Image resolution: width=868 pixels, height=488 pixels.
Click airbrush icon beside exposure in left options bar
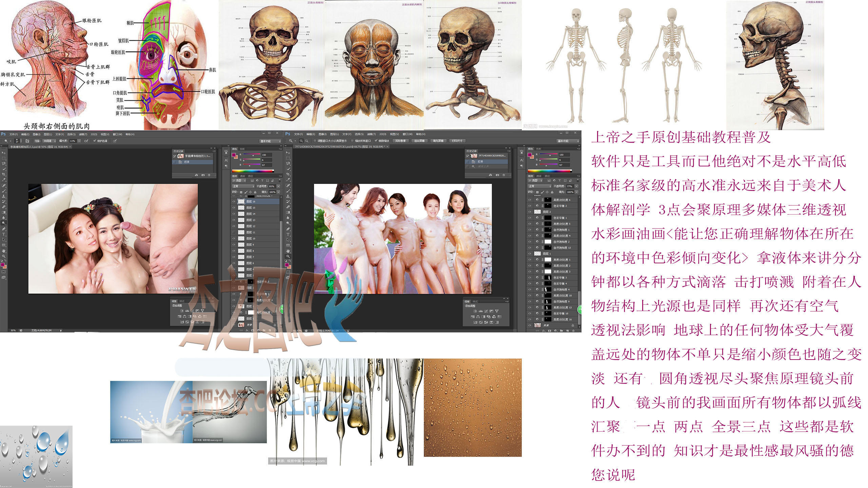tap(86, 141)
